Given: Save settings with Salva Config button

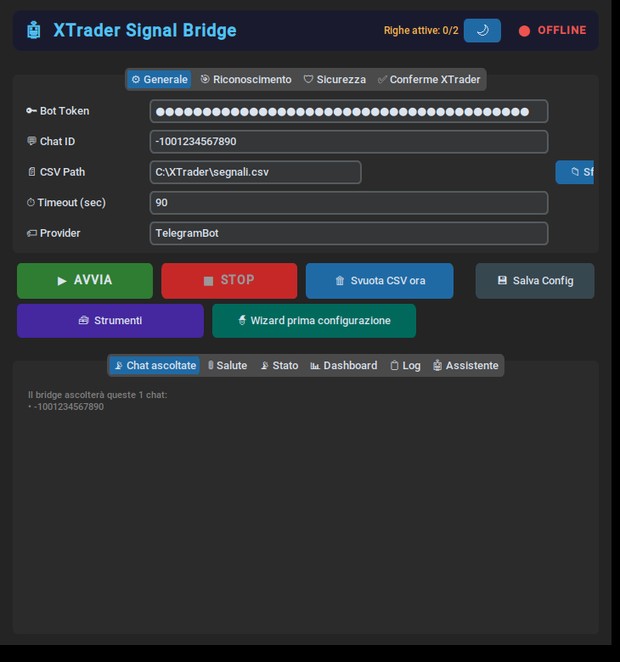Looking at the screenshot, I should click(535, 281).
